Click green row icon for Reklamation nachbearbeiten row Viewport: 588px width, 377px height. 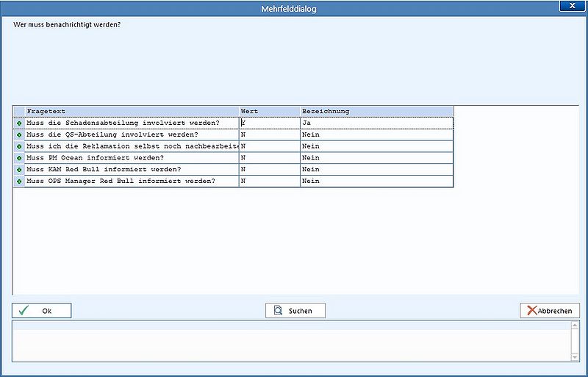coord(19,146)
